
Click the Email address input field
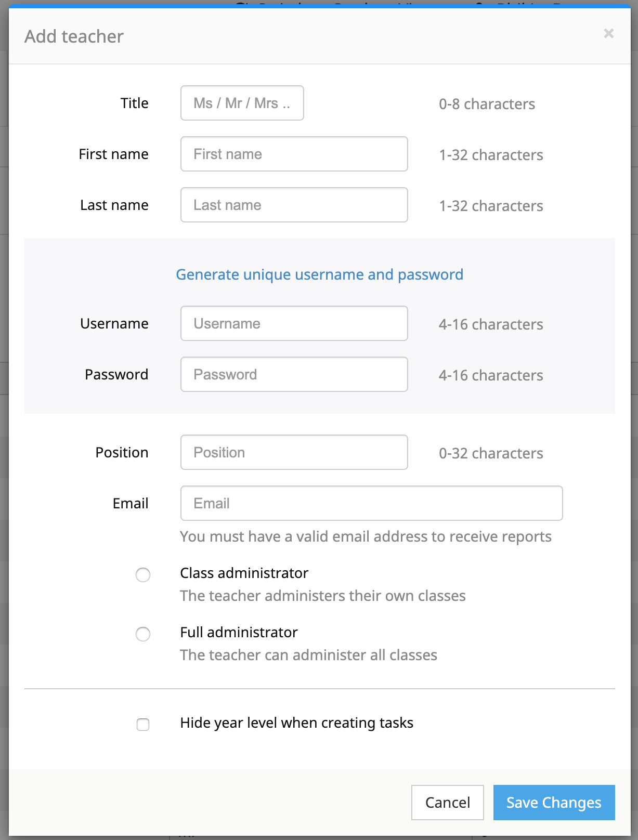(371, 503)
